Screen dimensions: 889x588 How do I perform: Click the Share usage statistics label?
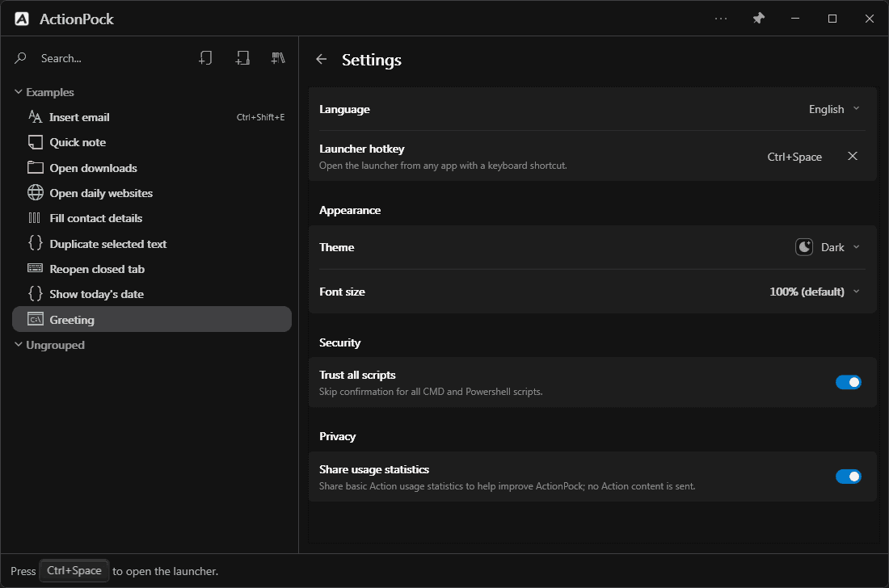[x=374, y=469]
